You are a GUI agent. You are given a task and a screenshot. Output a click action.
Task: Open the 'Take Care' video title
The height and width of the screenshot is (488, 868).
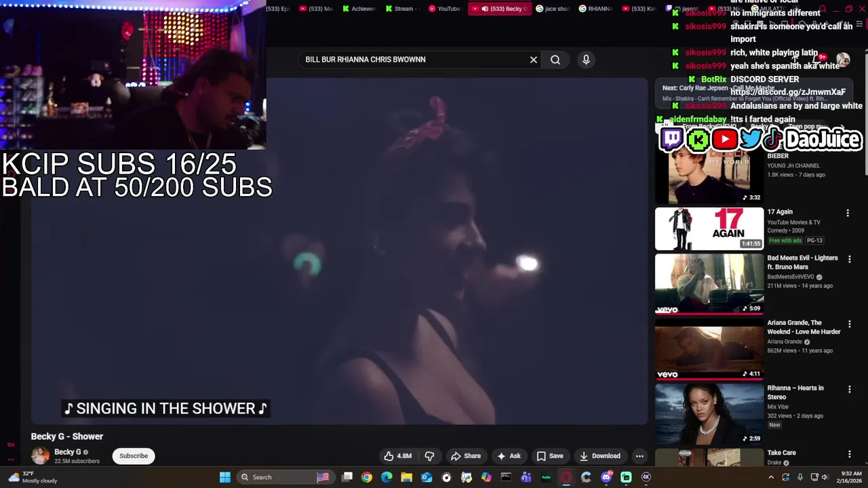(x=781, y=453)
